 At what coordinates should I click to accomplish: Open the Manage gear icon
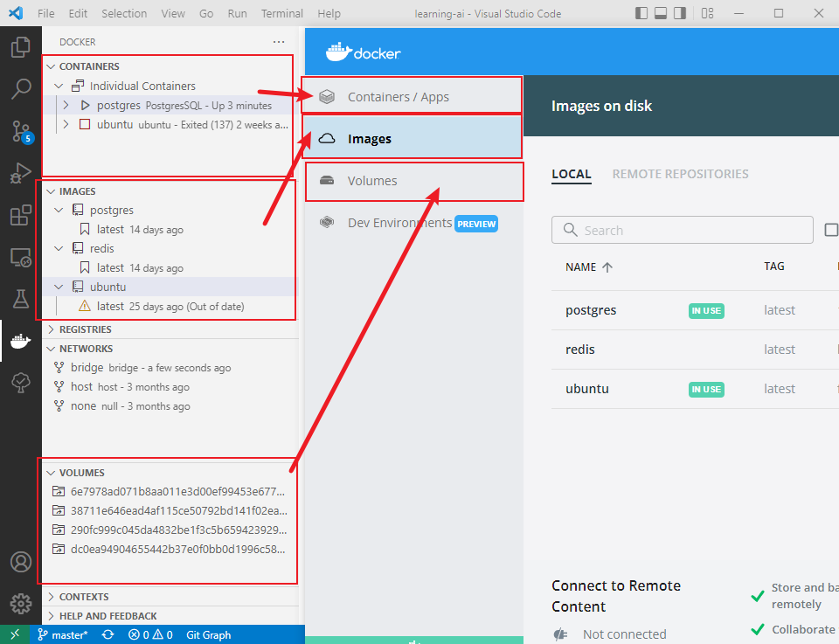[x=20, y=604]
